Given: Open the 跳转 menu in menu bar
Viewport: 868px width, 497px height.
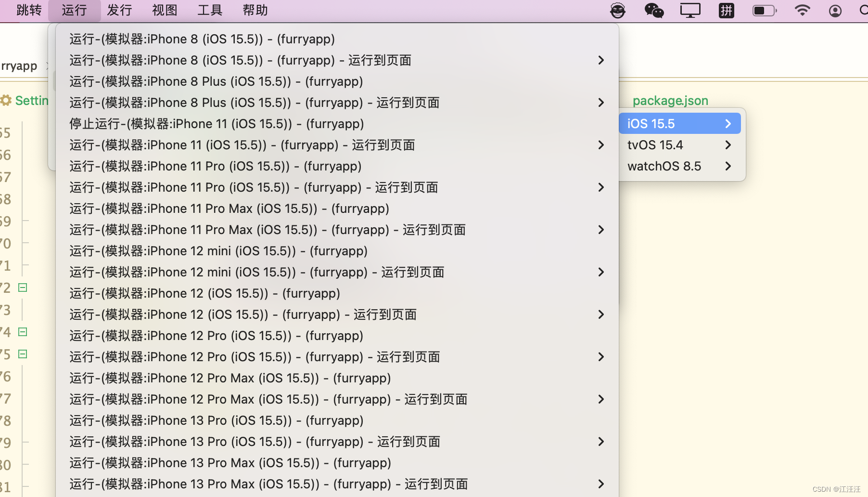Looking at the screenshot, I should [x=29, y=10].
